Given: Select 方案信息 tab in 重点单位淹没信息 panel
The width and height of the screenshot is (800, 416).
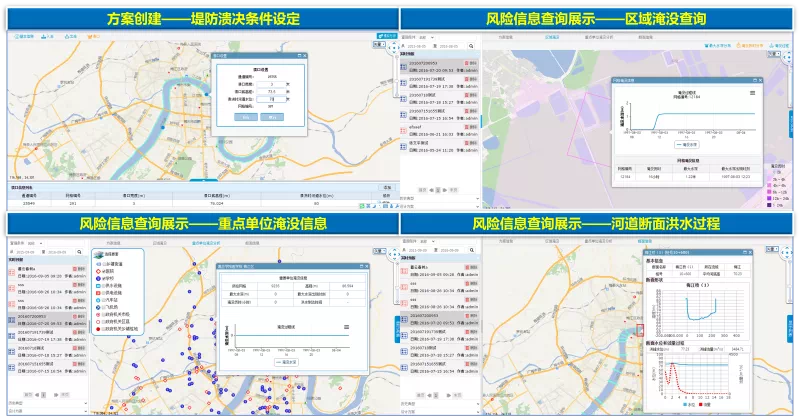Looking at the screenshot, I should [113, 243].
